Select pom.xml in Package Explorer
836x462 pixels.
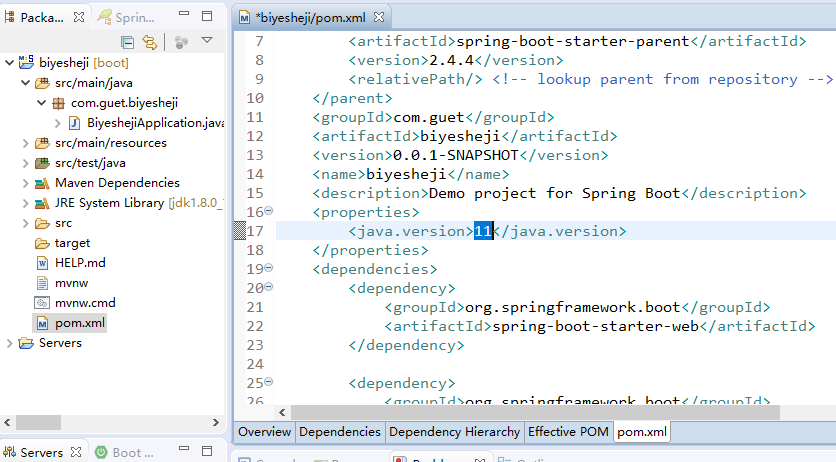click(x=70, y=323)
